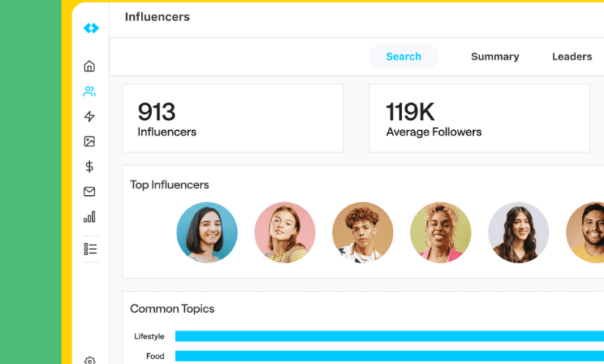604x364 pixels.
Task: Switch to the Summary tab
Action: (495, 57)
